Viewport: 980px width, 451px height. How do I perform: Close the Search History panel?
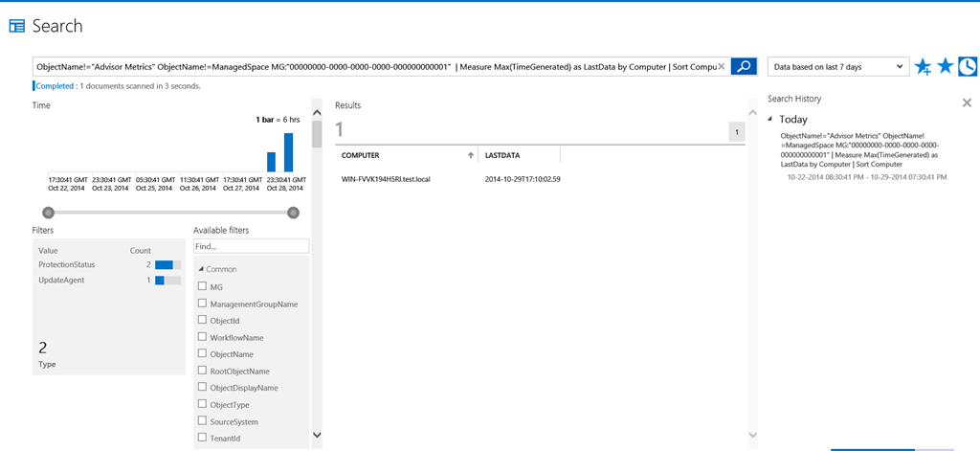click(967, 102)
